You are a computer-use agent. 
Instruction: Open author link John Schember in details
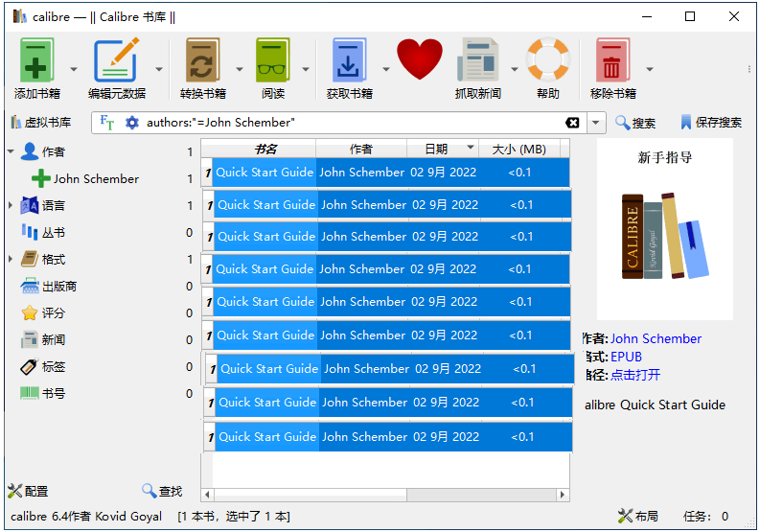656,338
